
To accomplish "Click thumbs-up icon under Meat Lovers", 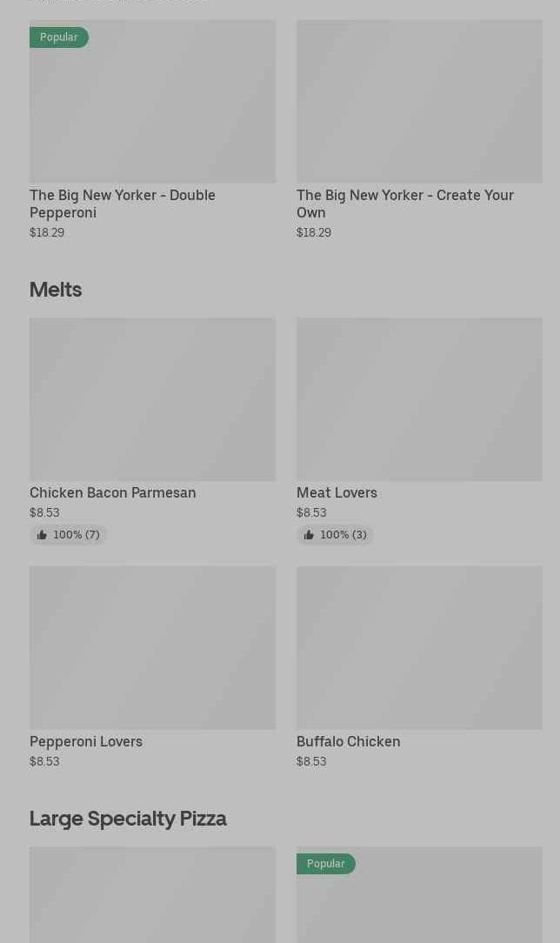I will click(x=309, y=535).
